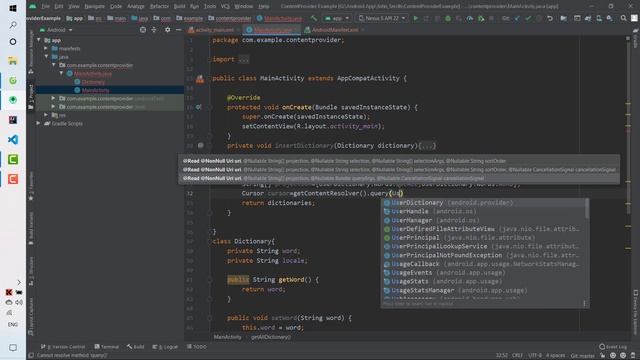640x360 pixels.
Task: Open the File menu
Action: [x=45, y=6]
